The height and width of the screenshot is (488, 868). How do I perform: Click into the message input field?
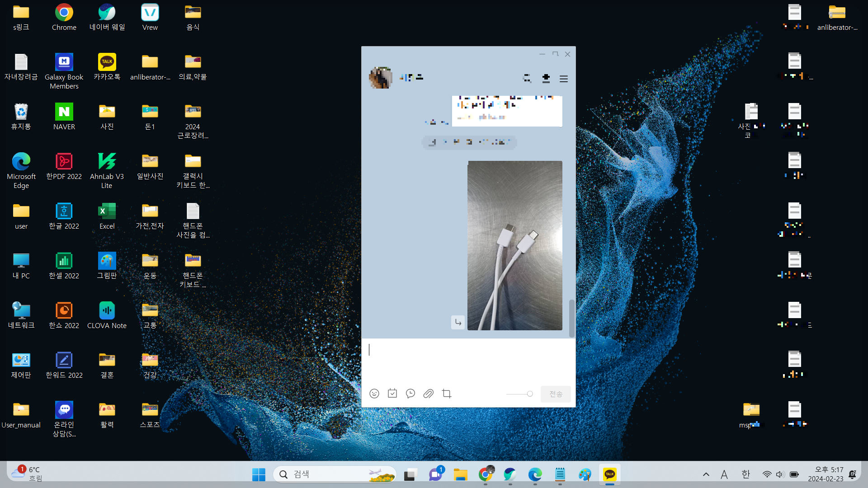click(x=468, y=359)
